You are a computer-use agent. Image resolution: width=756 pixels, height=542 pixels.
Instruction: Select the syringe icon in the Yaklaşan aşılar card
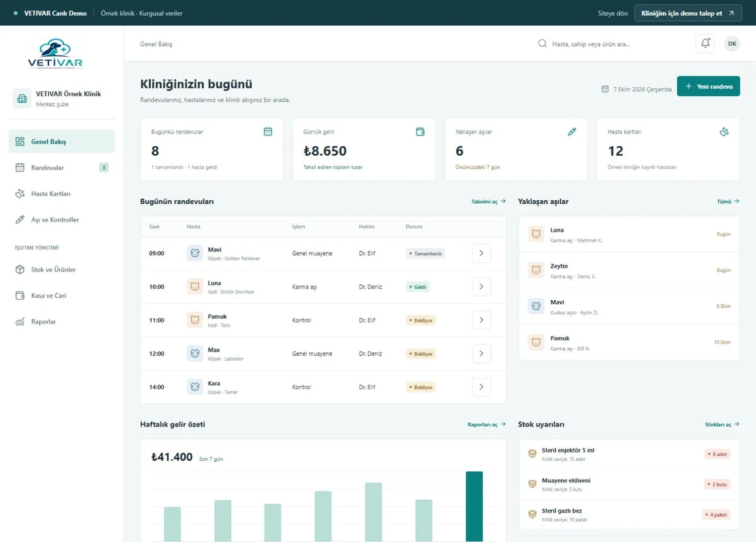(x=572, y=132)
